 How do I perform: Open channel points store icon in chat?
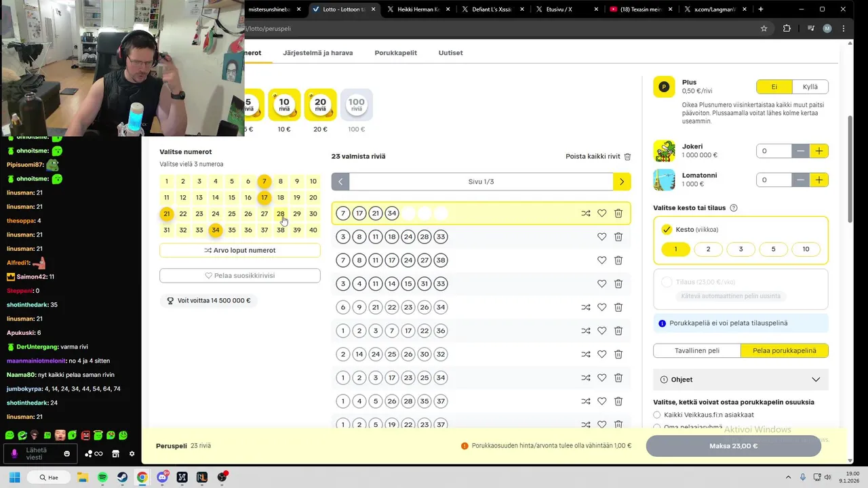(x=115, y=453)
